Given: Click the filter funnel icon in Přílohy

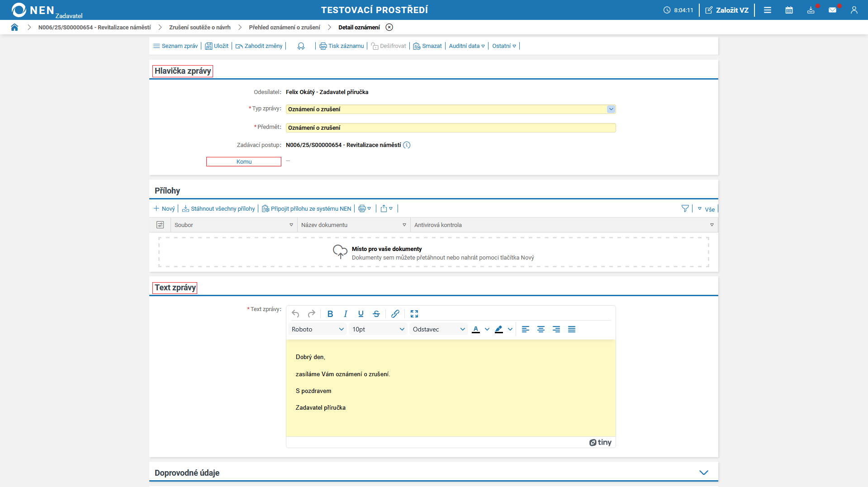Looking at the screenshot, I should [685, 208].
